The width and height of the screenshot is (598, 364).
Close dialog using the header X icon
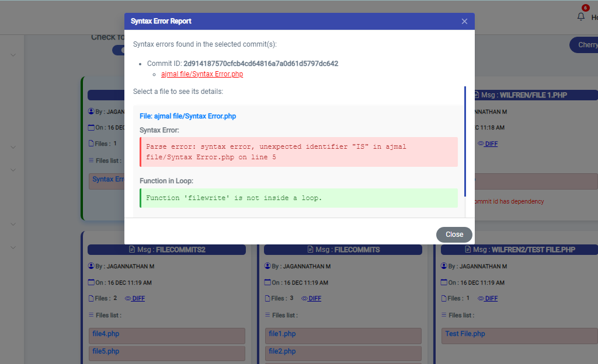[464, 21]
